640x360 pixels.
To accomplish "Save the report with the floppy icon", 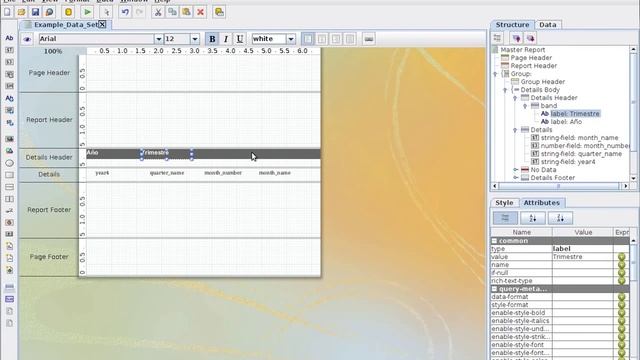I will (35, 12).
